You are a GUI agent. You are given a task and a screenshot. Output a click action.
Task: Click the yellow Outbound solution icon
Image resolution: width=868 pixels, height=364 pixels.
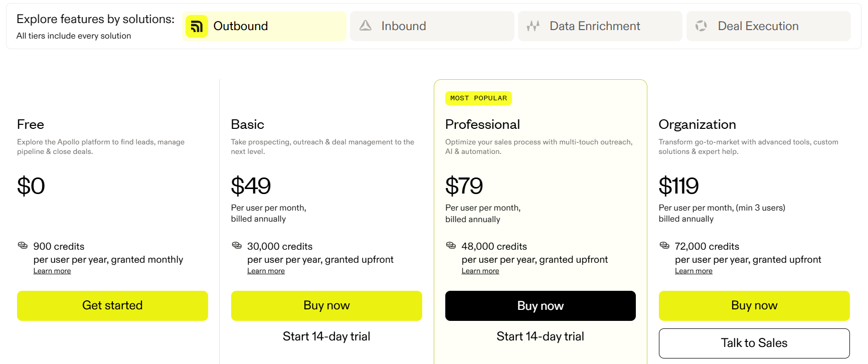pos(197,26)
